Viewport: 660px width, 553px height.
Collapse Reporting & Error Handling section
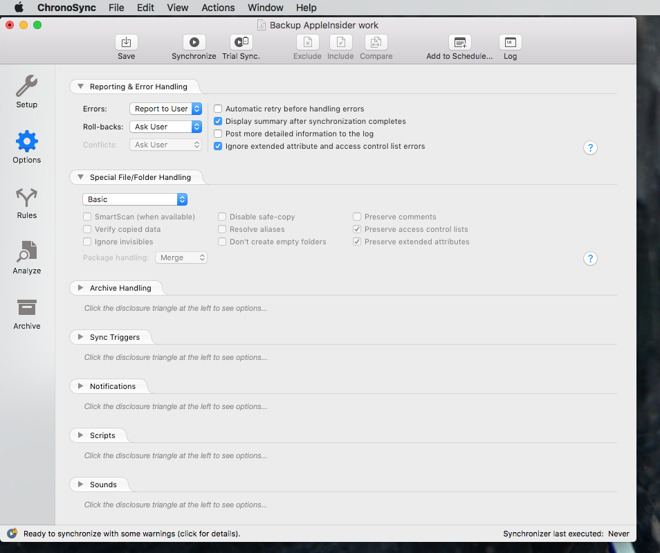click(x=80, y=86)
